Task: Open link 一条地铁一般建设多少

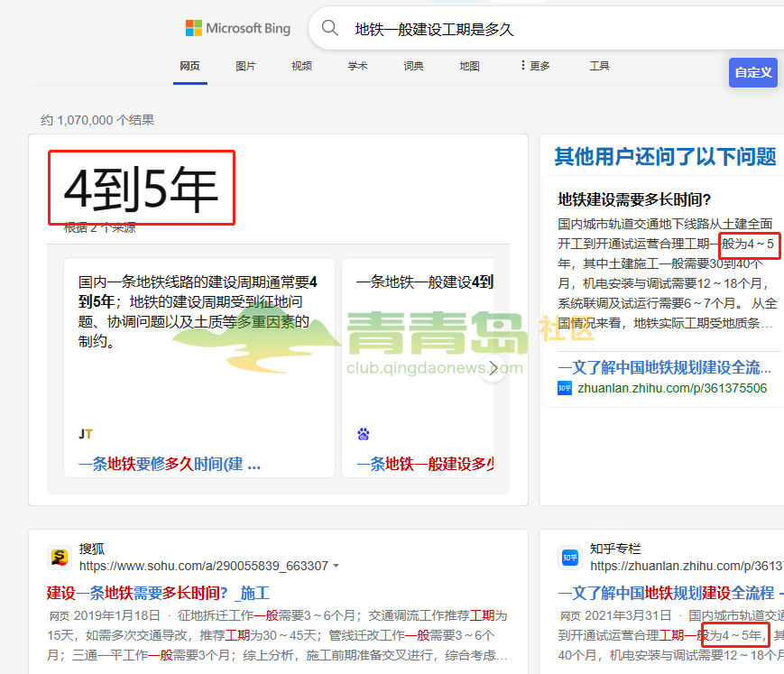Action: (x=425, y=464)
